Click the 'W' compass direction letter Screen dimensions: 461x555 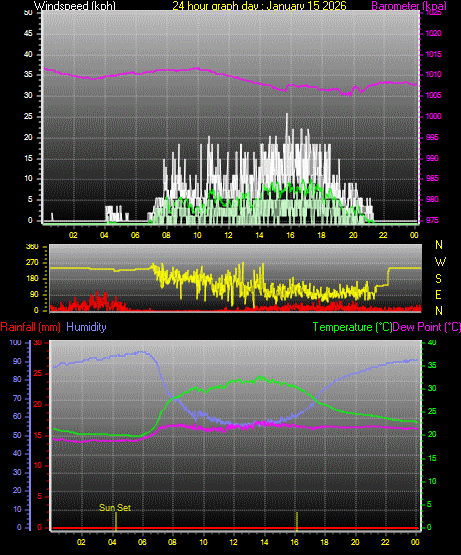(x=440, y=262)
